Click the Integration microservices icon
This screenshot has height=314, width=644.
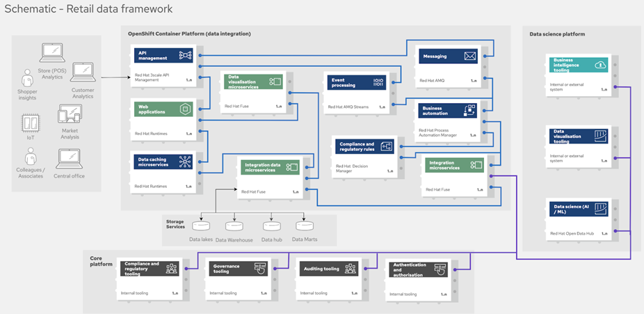click(x=476, y=165)
